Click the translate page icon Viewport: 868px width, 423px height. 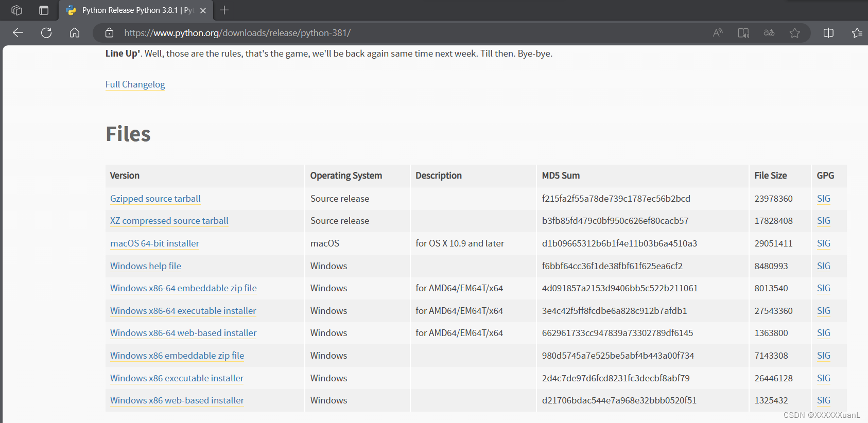769,33
